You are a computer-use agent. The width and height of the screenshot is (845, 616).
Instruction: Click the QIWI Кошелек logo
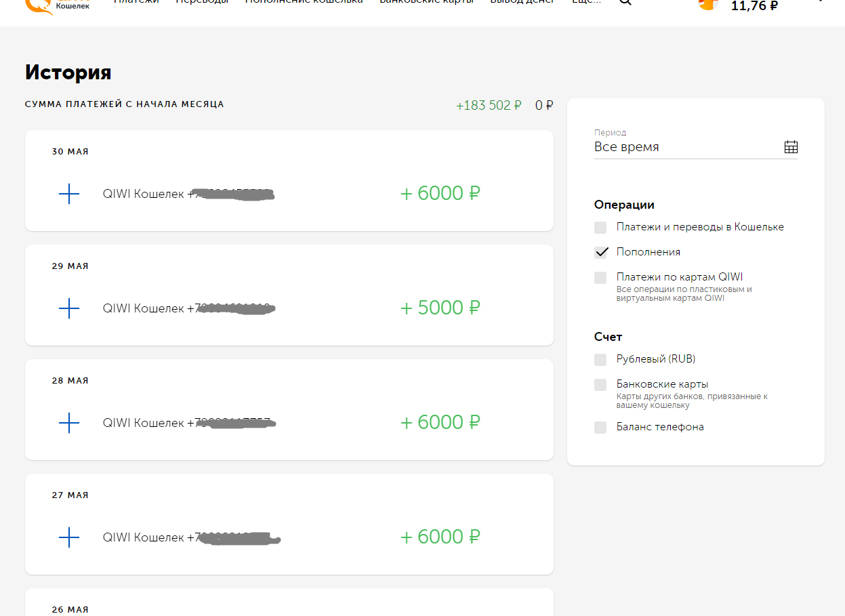(x=57, y=5)
